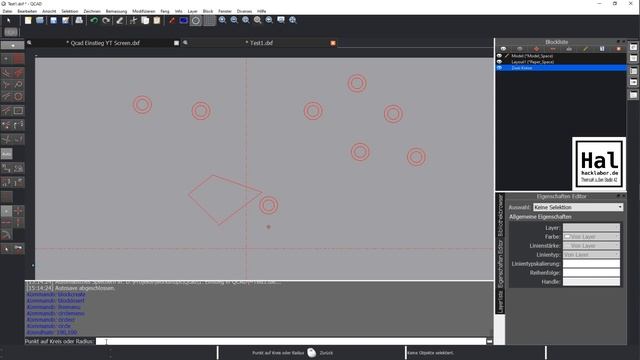Click the Cut scissors icon
The width and height of the screenshot is (640, 360).
click(133, 20)
